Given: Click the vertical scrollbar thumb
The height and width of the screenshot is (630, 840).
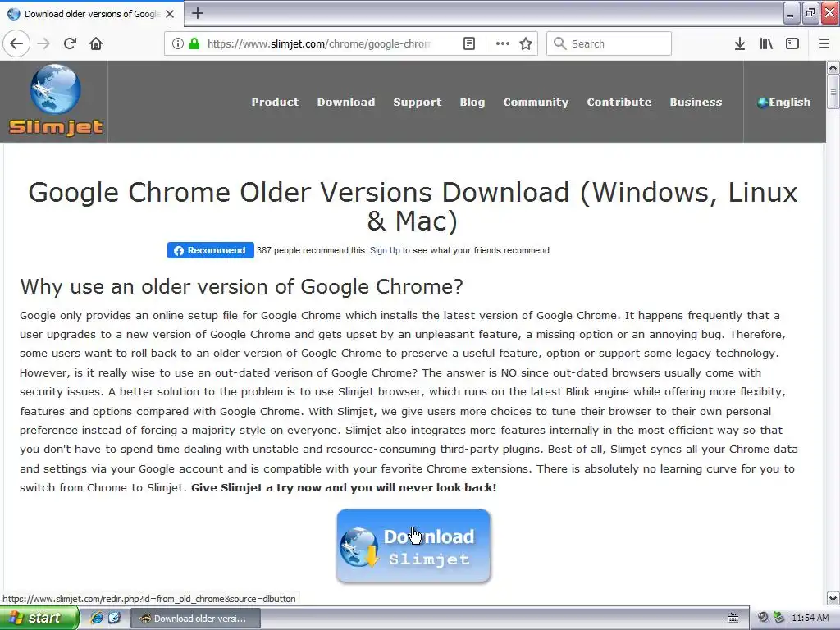Looking at the screenshot, I should (x=833, y=92).
